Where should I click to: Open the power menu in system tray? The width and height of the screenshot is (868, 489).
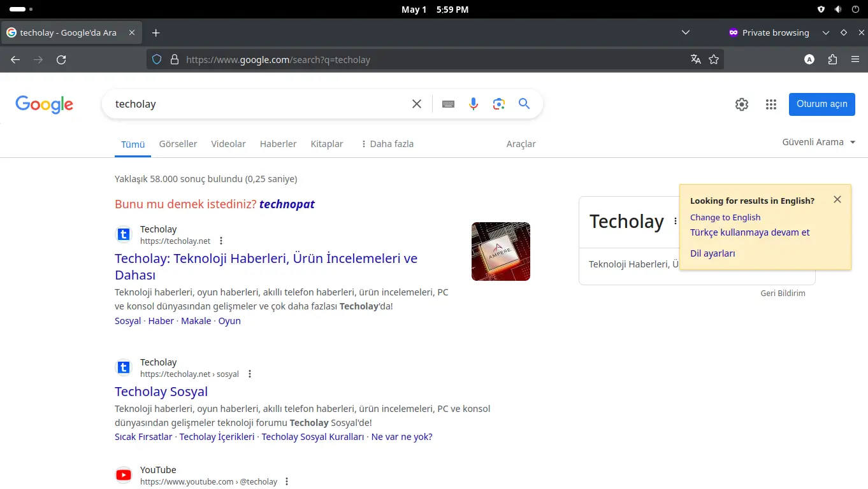[x=855, y=10]
